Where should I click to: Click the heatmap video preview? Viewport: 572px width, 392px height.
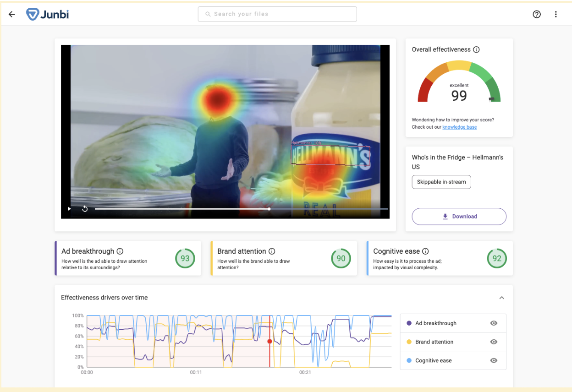tap(225, 131)
